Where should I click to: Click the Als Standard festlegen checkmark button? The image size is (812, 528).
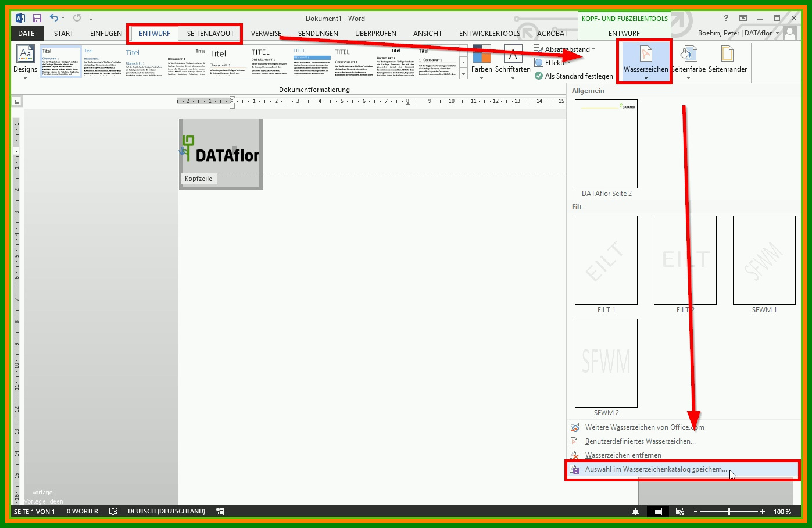click(x=574, y=76)
